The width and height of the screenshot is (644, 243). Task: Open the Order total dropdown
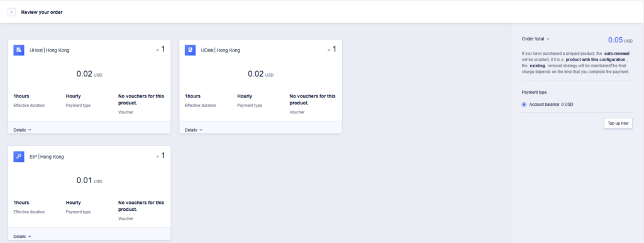pos(535,38)
